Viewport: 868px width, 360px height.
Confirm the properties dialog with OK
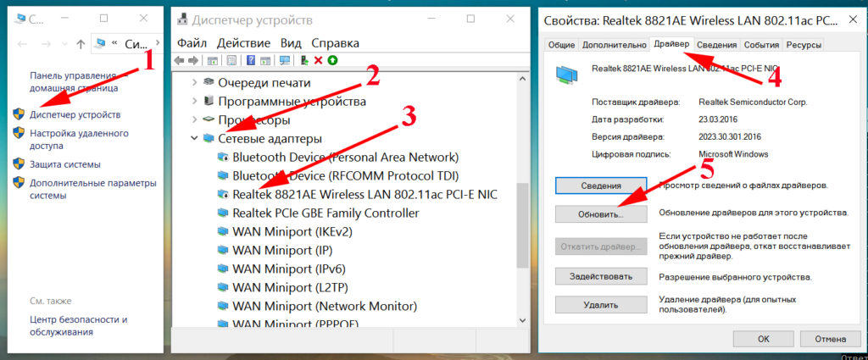764,339
